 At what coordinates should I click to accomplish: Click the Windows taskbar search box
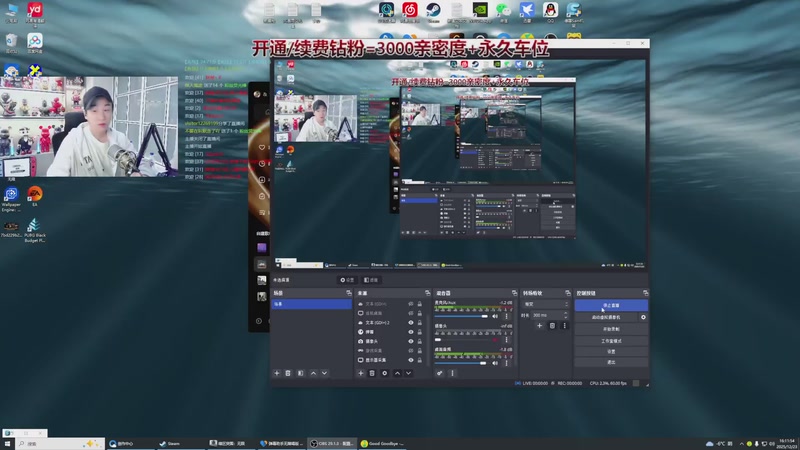click(x=60, y=443)
